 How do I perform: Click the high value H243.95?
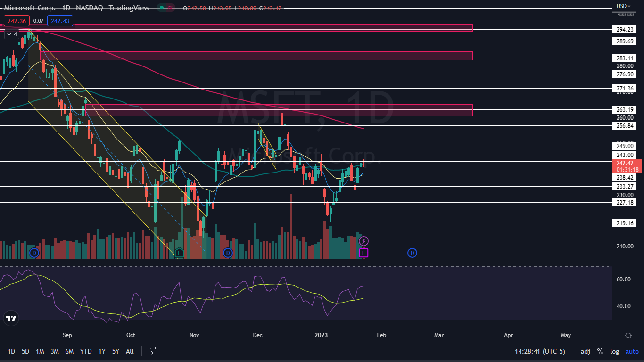[219, 8]
